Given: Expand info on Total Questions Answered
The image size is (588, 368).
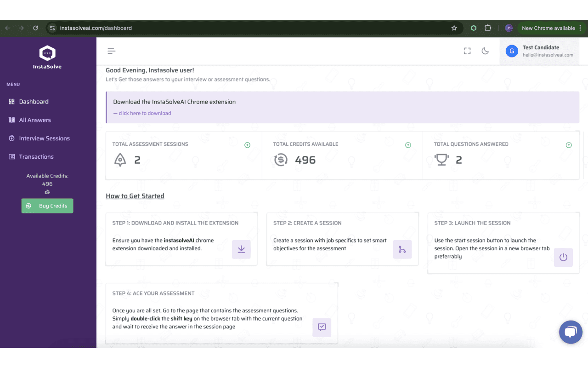Looking at the screenshot, I should coord(569,144).
